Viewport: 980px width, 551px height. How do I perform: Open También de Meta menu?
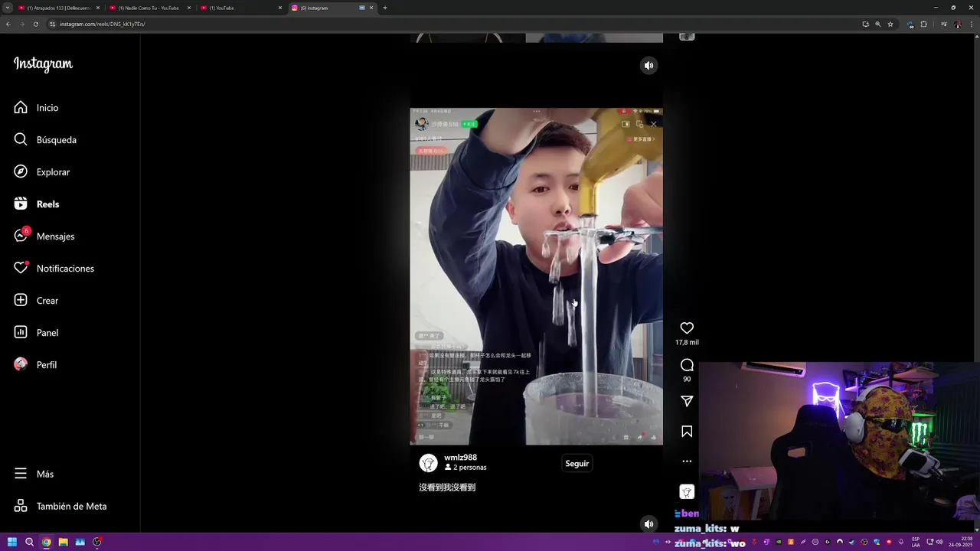click(x=60, y=506)
